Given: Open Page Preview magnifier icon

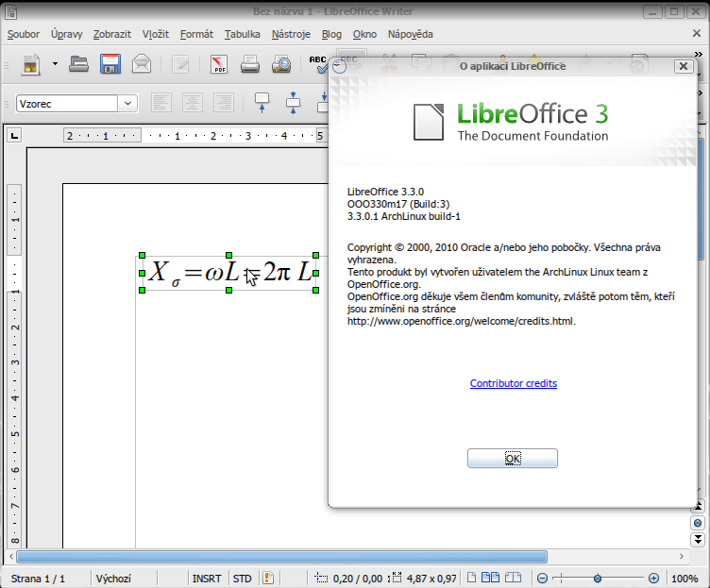Looking at the screenshot, I should coord(281,64).
